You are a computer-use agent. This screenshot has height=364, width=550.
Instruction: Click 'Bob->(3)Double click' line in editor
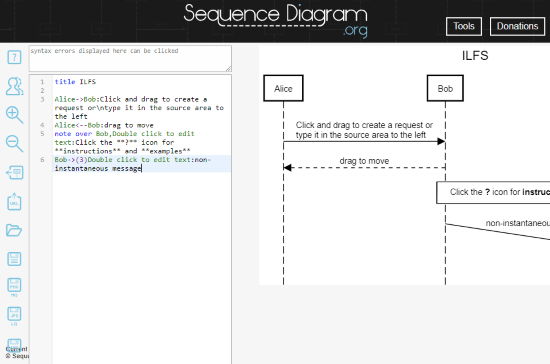[x=133, y=164]
